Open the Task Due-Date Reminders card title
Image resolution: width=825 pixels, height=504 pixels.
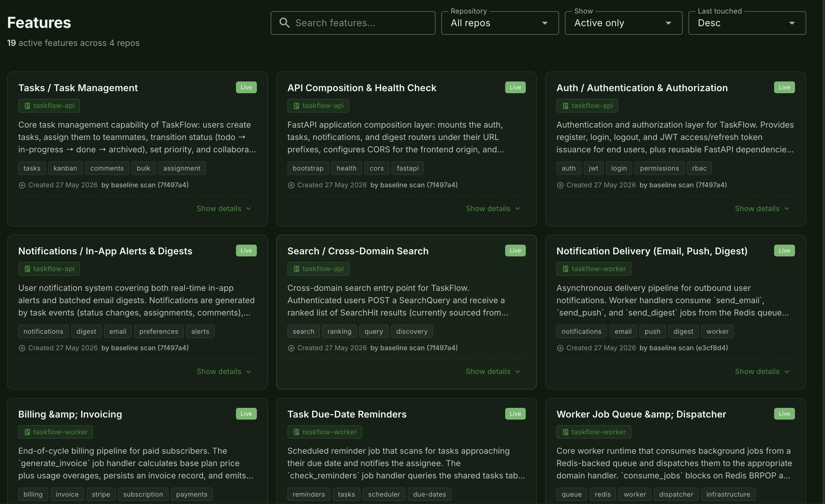(347, 414)
